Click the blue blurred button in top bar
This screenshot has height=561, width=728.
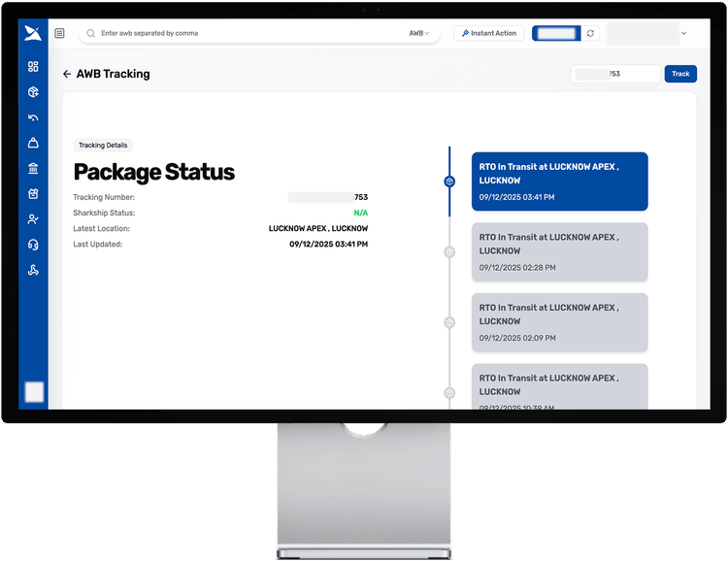pyautogui.click(x=556, y=33)
